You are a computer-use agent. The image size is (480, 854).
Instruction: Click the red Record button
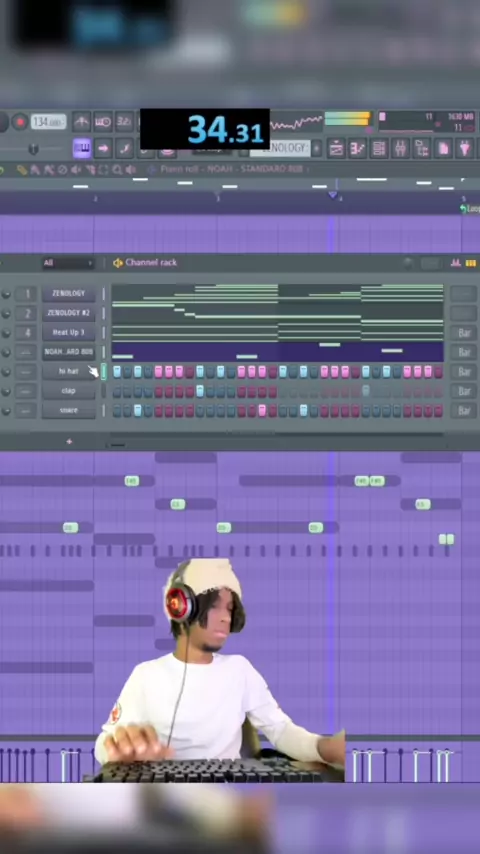[x=20, y=121]
